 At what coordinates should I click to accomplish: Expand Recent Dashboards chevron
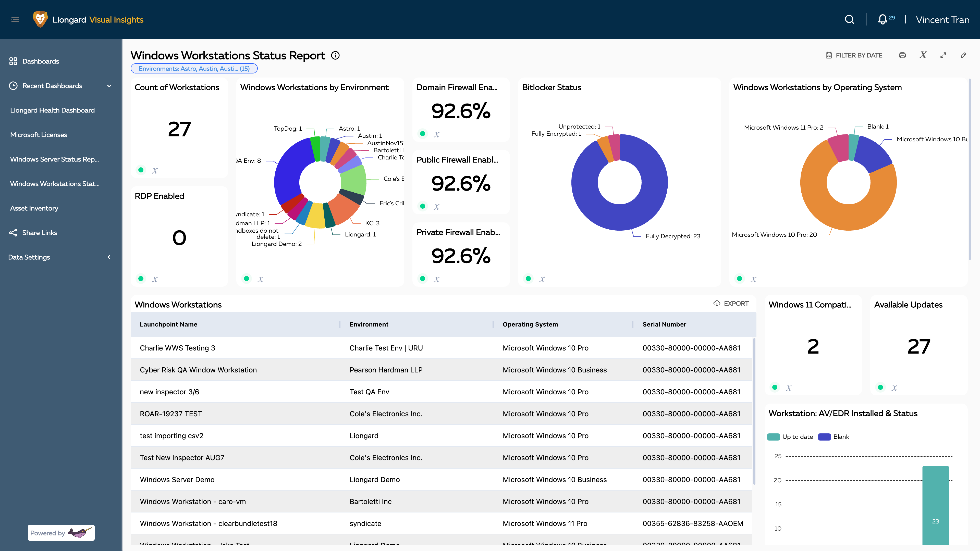pyautogui.click(x=109, y=86)
